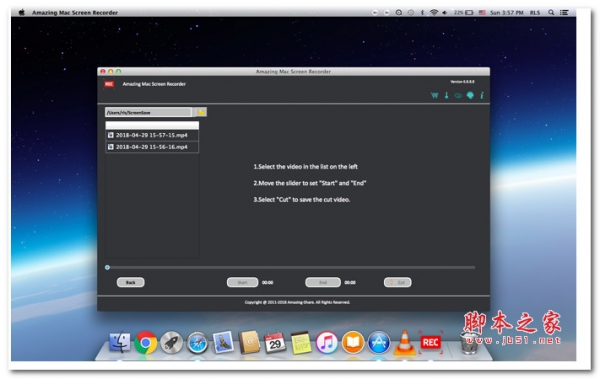Click the End button to set end time
This screenshot has height=379, width=600.
coord(323,283)
